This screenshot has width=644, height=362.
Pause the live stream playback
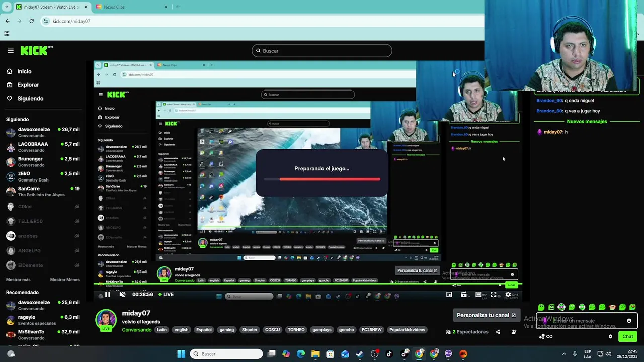[x=107, y=295]
